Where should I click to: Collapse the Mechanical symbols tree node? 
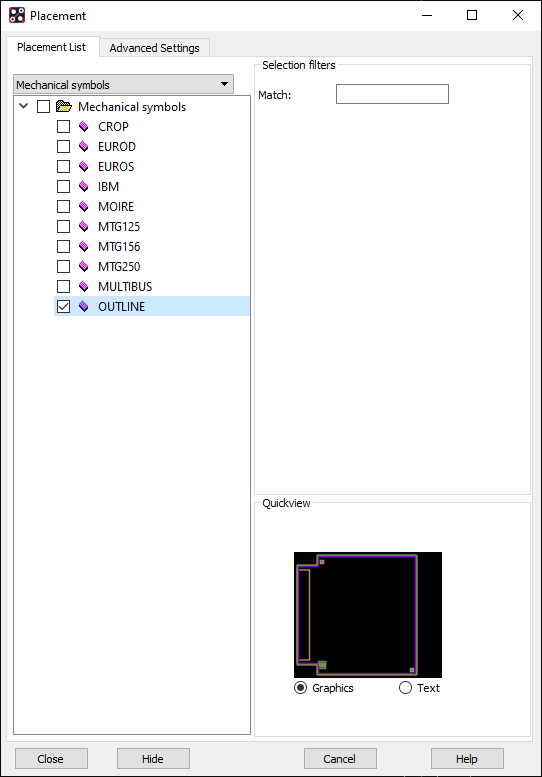(23, 106)
